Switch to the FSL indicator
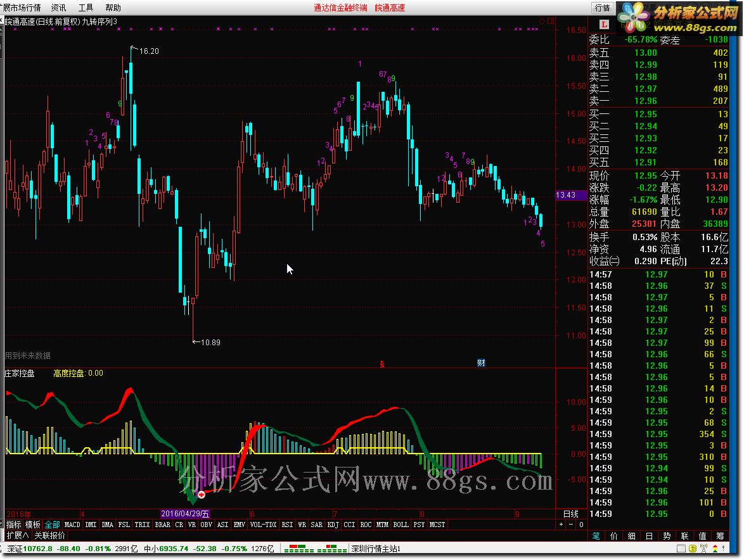 coord(124,525)
